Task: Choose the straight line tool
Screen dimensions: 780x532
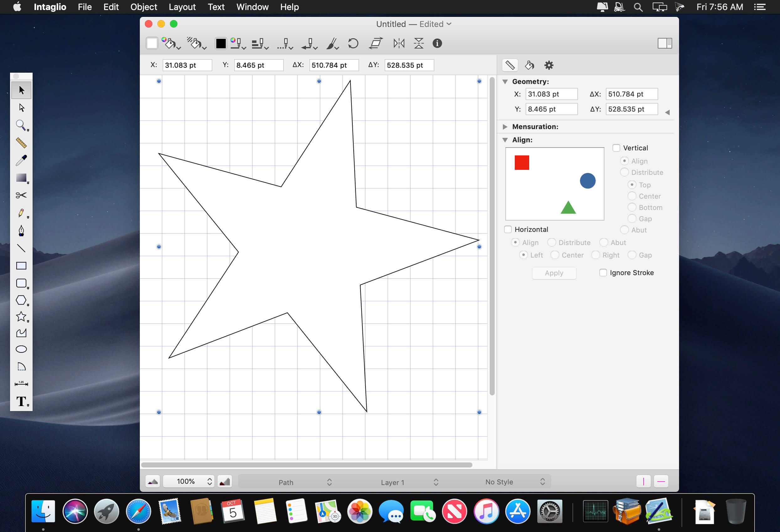Action: [x=22, y=248]
